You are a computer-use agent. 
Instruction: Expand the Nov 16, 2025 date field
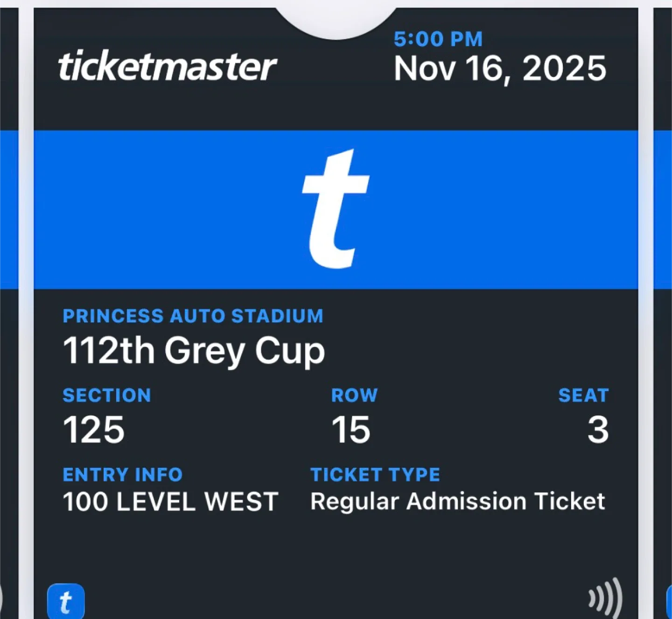coord(499,68)
